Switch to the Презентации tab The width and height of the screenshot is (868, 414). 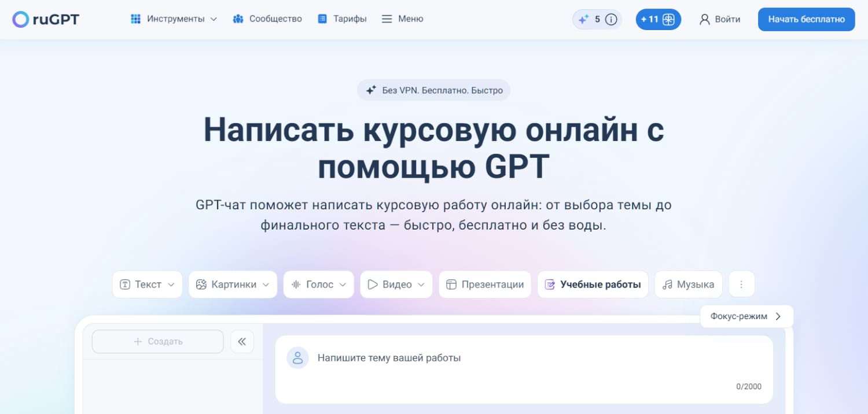(485, 284)
